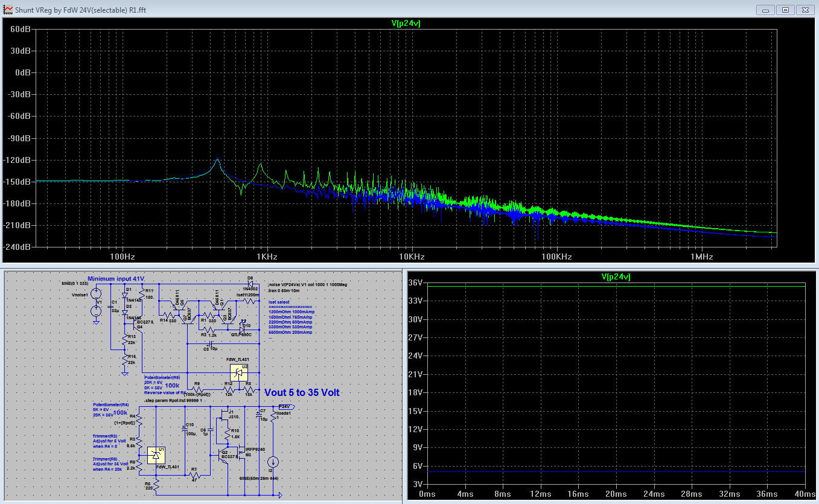Screen dimensions: 819x504
Task: Select capacitor C10 100µ
Action: click(185, 429)
